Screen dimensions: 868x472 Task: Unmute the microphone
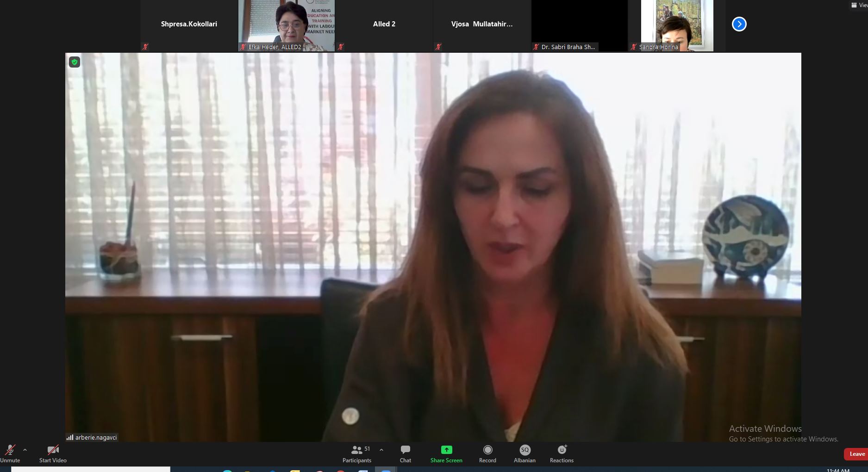(10, 453)
